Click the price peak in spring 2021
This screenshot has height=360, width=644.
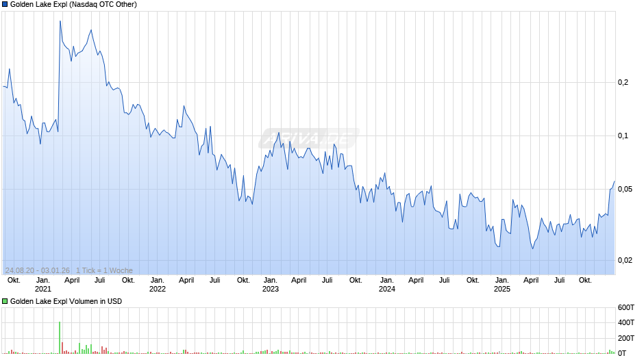(x=60, y=21)
